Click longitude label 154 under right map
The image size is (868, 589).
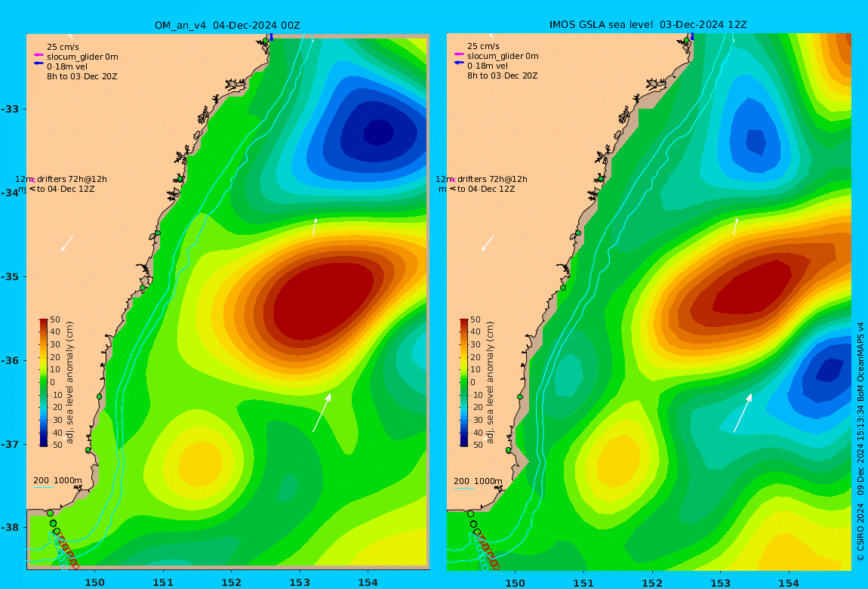789,583
